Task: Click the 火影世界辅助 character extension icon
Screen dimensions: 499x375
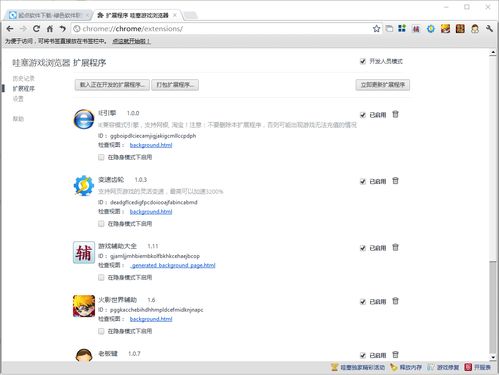Action: click(84, 306)
